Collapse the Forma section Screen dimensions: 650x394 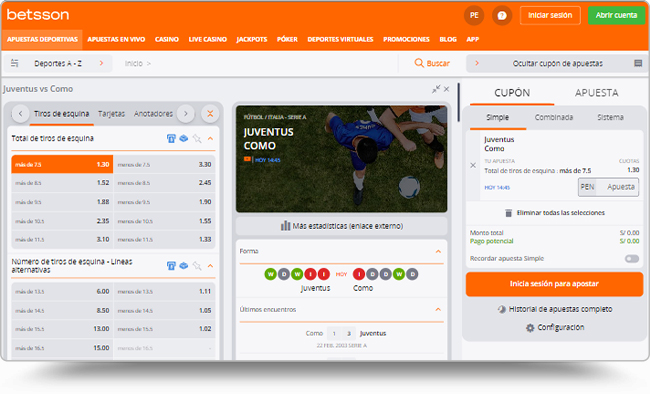point(438,251)
